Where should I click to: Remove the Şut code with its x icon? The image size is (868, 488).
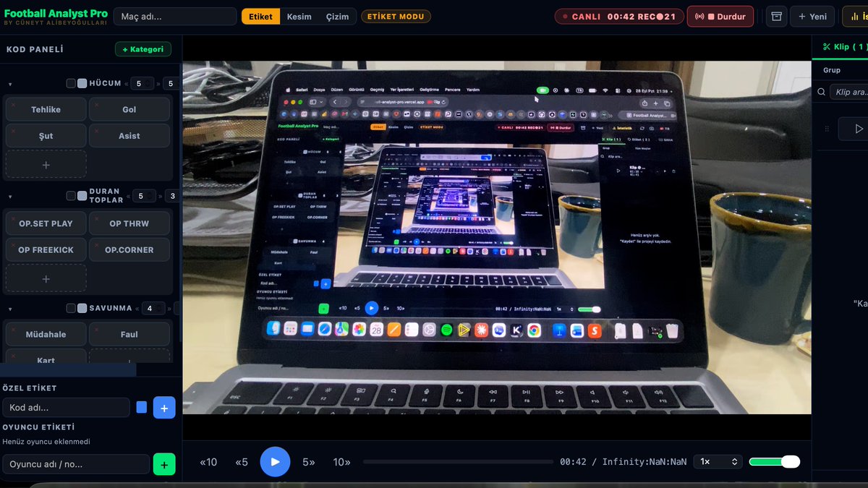click(12, 130)
